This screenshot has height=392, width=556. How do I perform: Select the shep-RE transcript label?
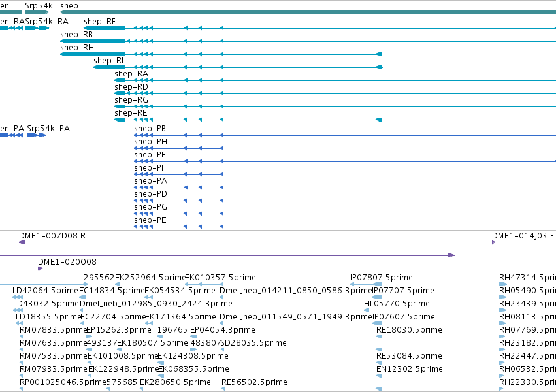pyautogui.click(x=131, y=113)
